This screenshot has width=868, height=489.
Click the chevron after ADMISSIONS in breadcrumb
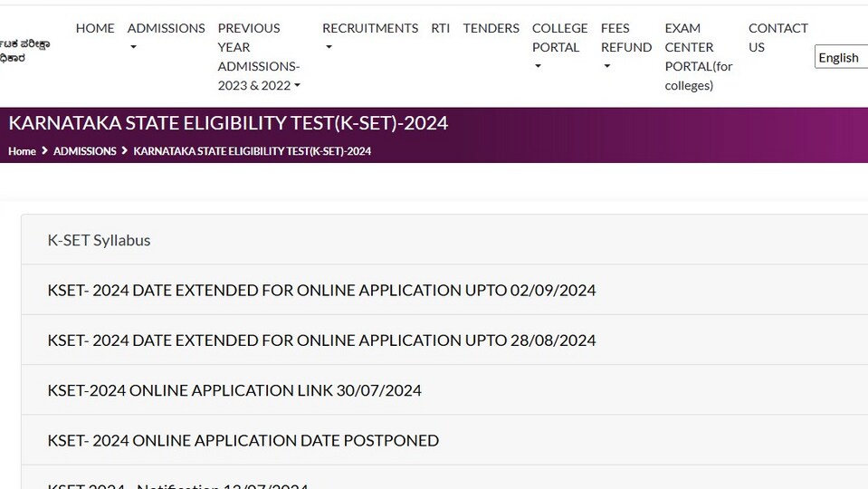[x=125, y=150]
